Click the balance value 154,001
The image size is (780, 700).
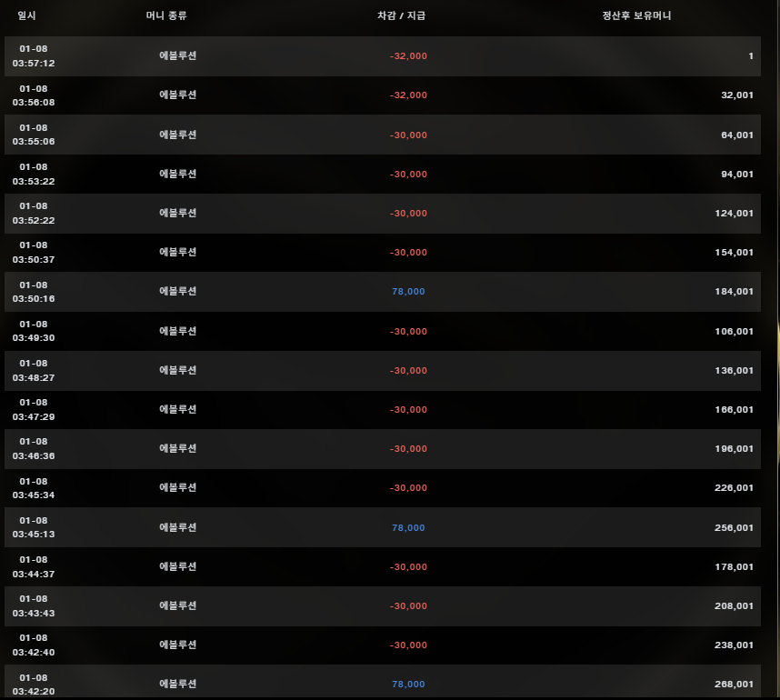coord(735,253)
